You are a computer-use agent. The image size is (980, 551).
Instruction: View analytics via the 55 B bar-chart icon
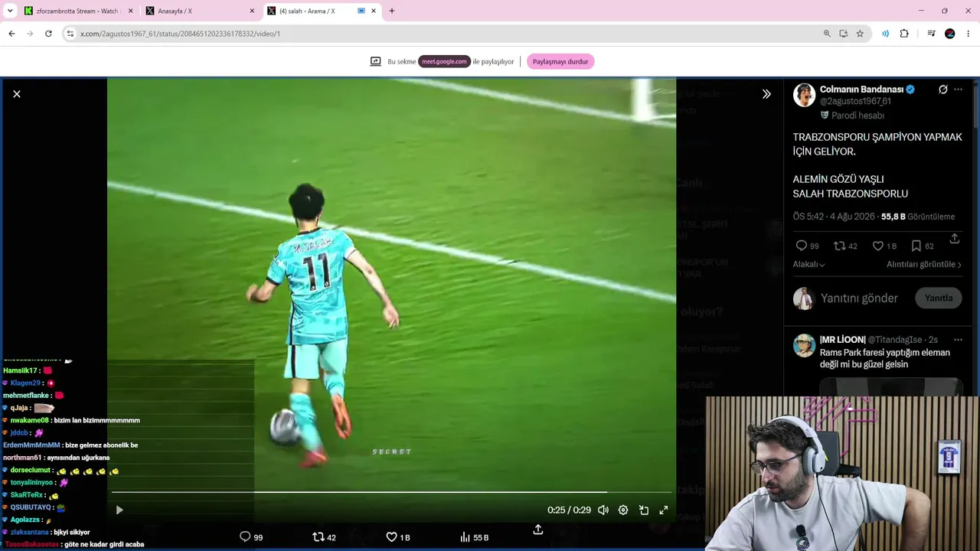tap(465, 537)
